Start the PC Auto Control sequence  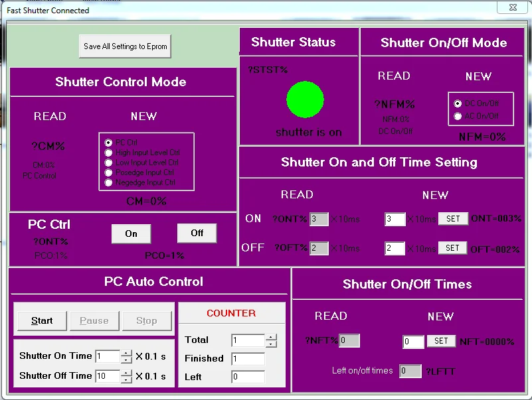tap(42, 320)
